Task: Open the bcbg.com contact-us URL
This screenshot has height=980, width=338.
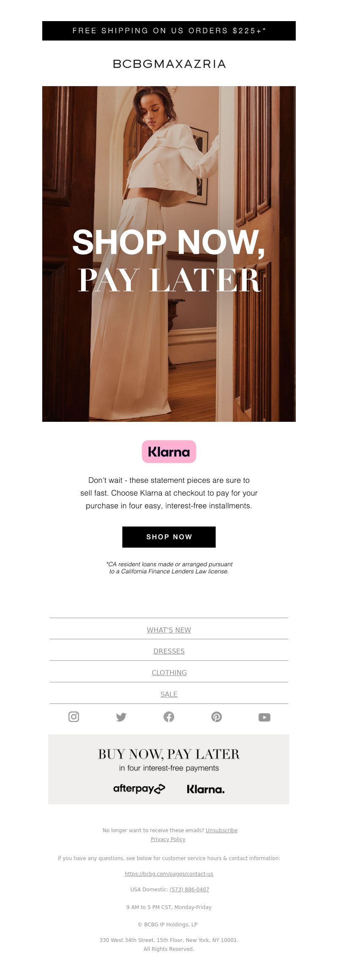Action: (169, 874)
